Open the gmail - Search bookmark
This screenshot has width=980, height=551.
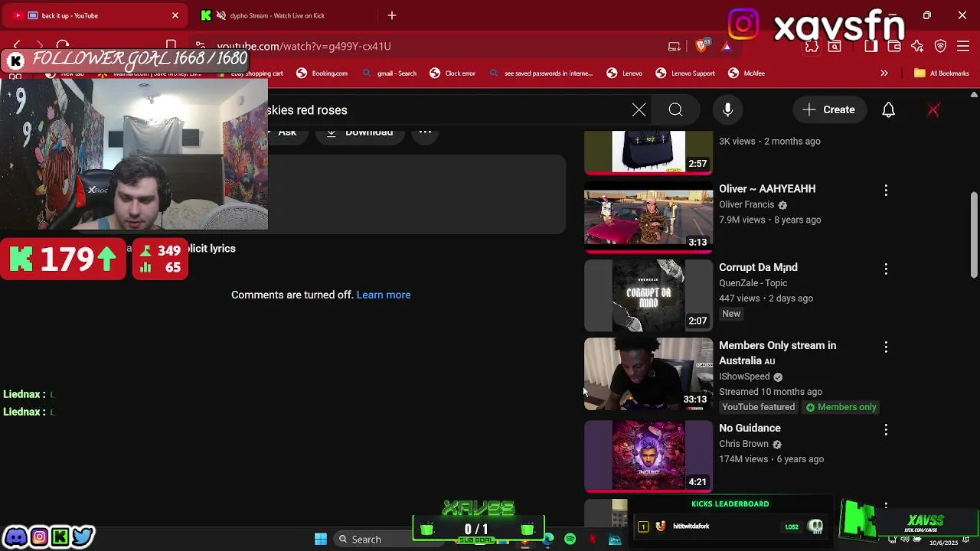(390, 73)
